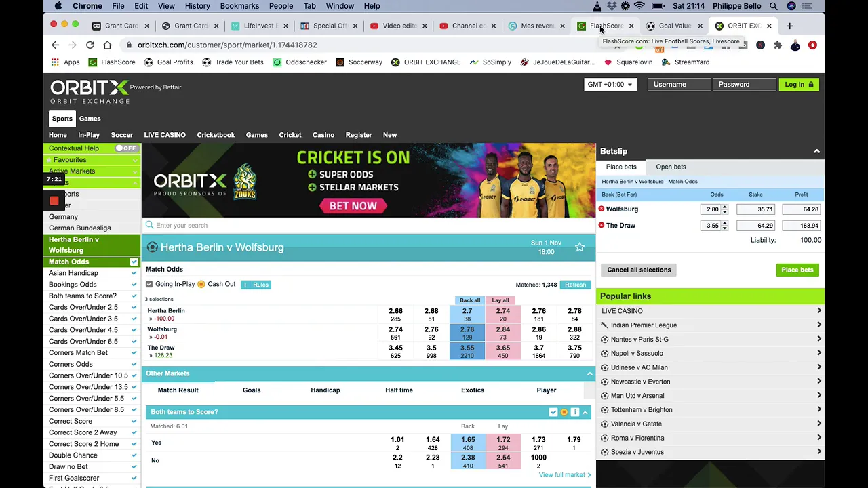Click the Username input field

(679, 85)
